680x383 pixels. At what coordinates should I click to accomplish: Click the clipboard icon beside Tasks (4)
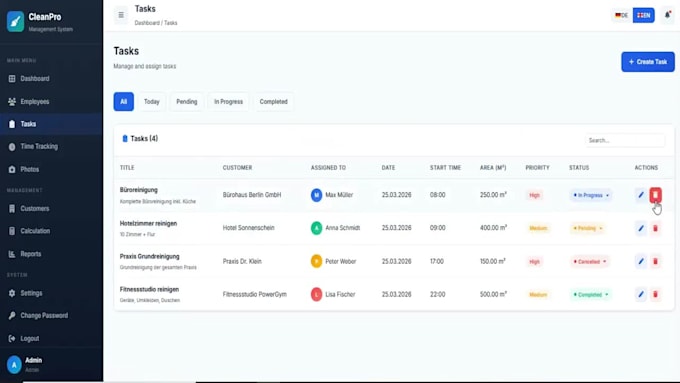125,139
